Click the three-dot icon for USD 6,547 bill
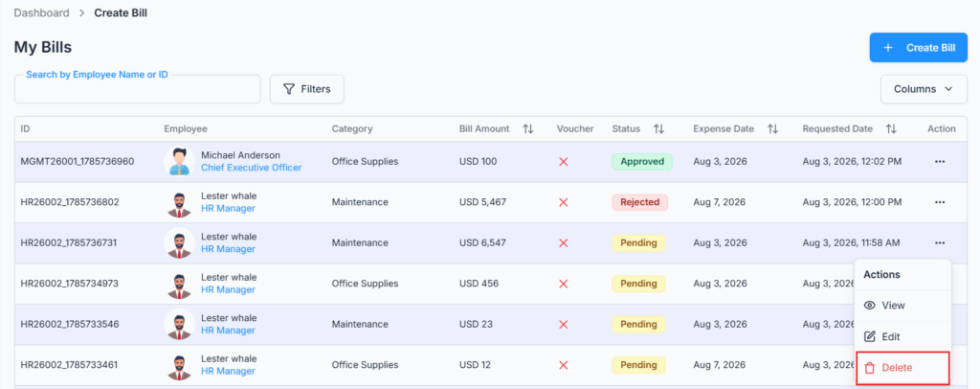Image resolution: width=980 pixels, height=389 pixels. coord(940,242)
